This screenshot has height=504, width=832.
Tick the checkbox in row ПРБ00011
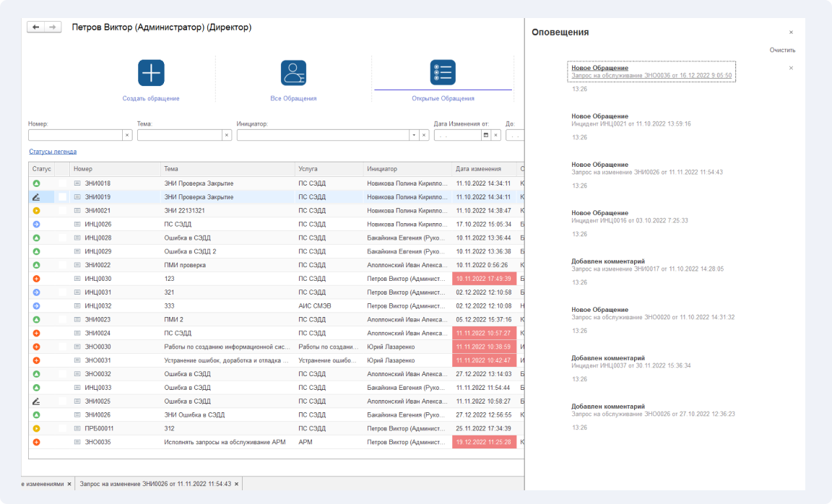(x=62, y=429)
